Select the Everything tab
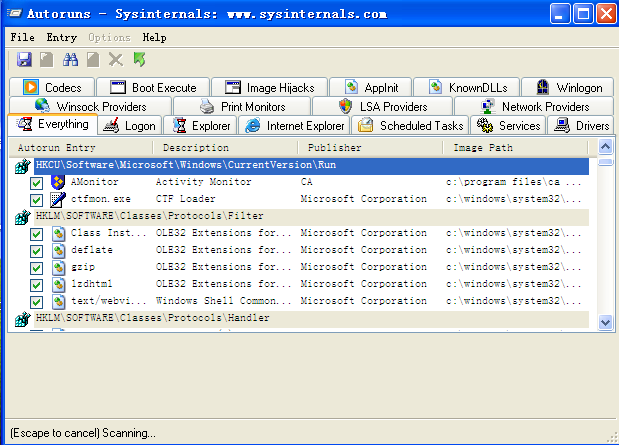619x445 pixels. coord(53,124)
